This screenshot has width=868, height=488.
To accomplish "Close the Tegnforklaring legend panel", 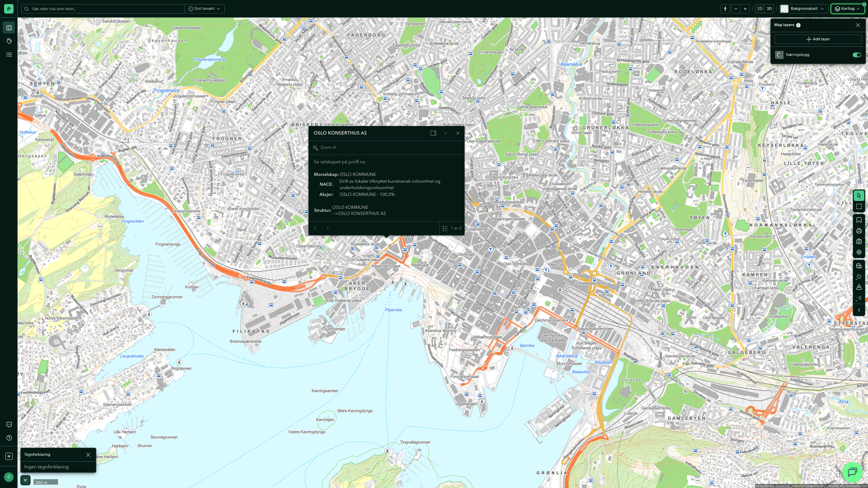I will [x=88, y=455].
